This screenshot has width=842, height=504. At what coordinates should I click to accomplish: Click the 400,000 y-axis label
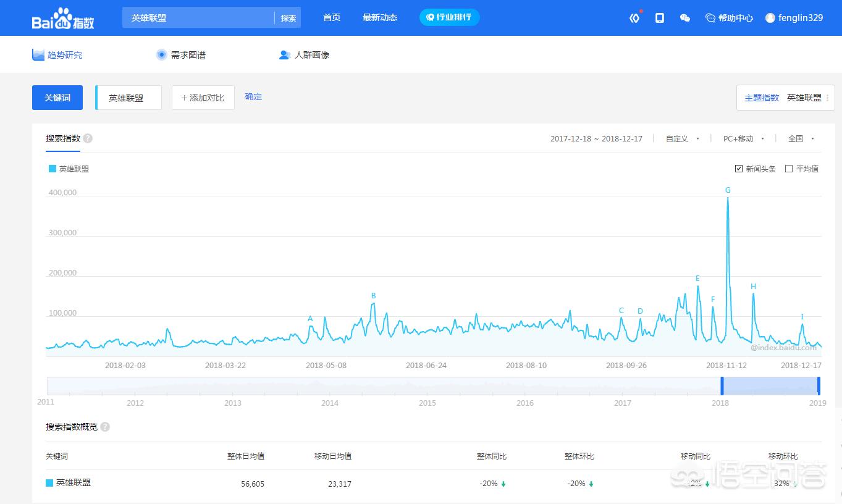point(62,193)
